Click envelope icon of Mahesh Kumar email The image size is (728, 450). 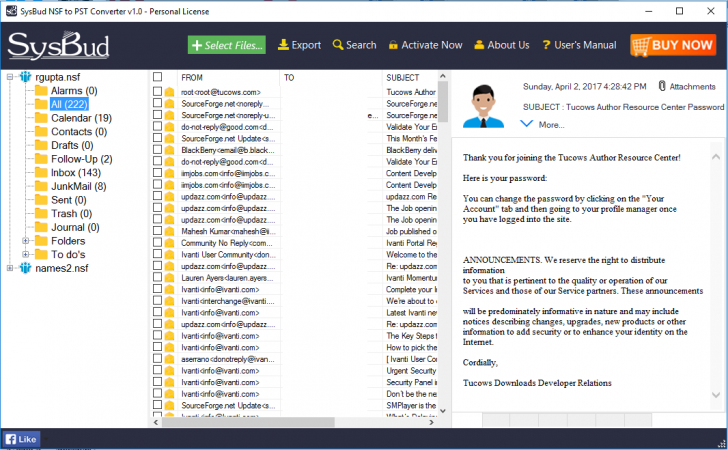coord(169,231)
